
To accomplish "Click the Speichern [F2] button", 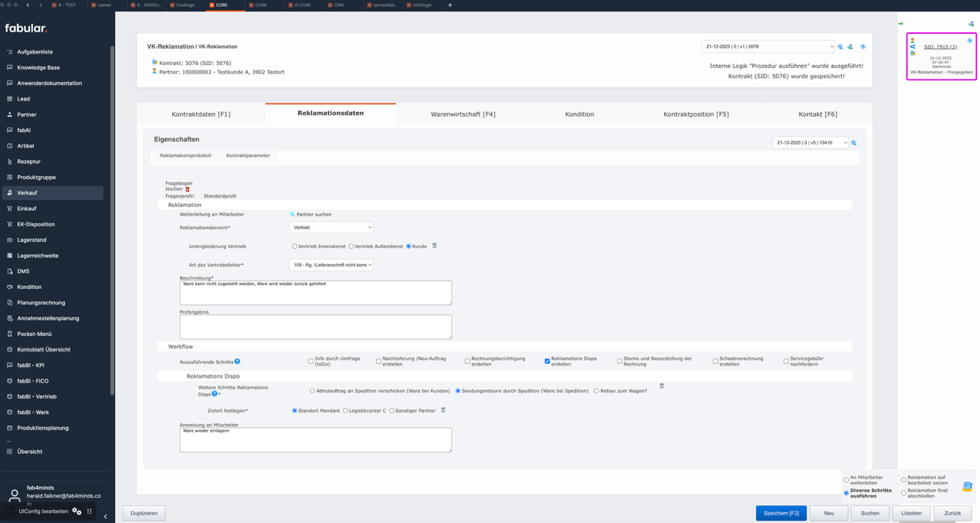I will tap(781, 513).
